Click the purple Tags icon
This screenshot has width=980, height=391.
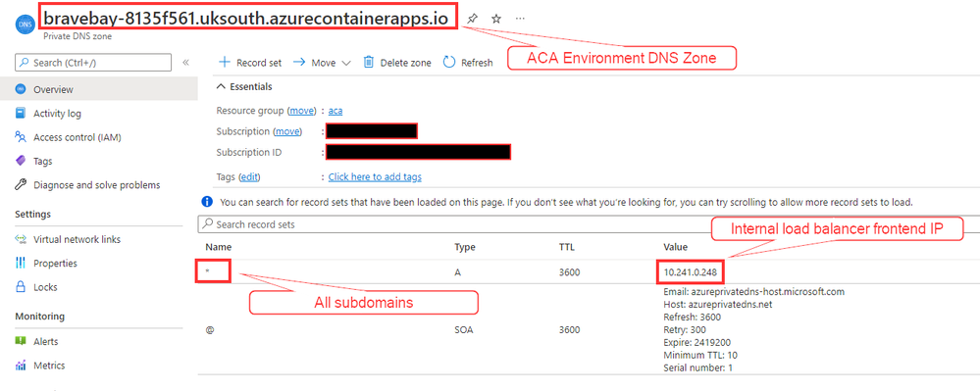[x=21, y=161]
